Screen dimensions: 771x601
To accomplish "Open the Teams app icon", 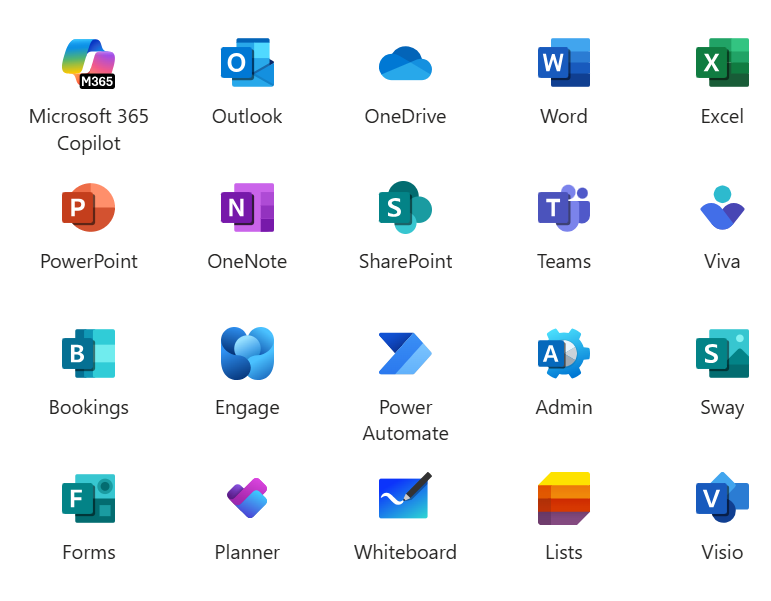I will [x=563, y=208].
